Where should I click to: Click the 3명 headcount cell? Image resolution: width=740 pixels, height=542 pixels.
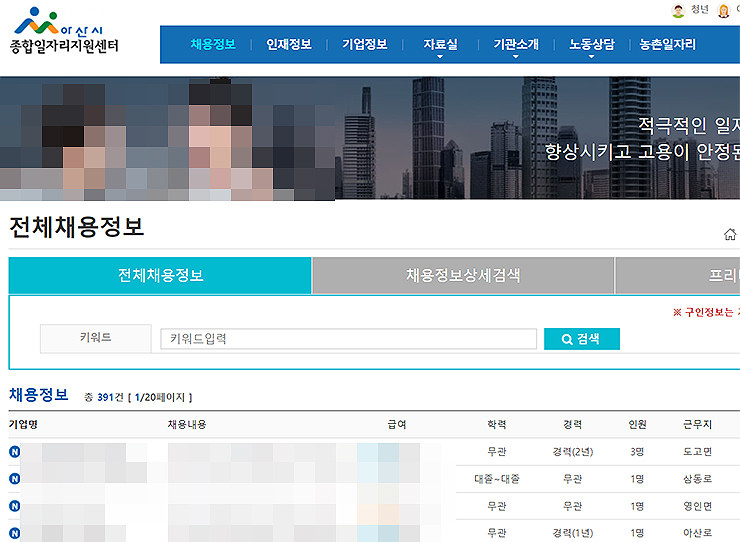coord(637,452)
